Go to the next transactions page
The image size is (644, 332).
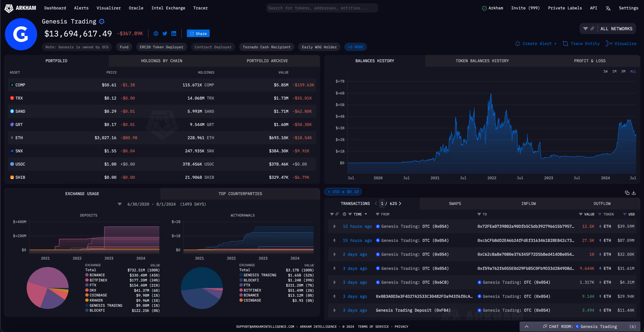[400, 204]
